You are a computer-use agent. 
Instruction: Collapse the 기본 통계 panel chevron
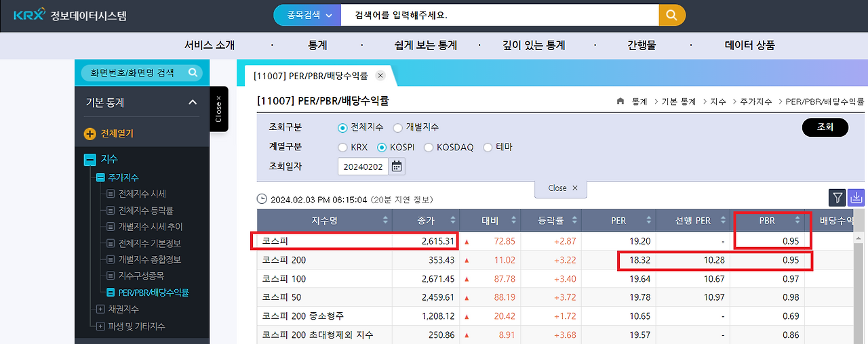tap(193, 102)
